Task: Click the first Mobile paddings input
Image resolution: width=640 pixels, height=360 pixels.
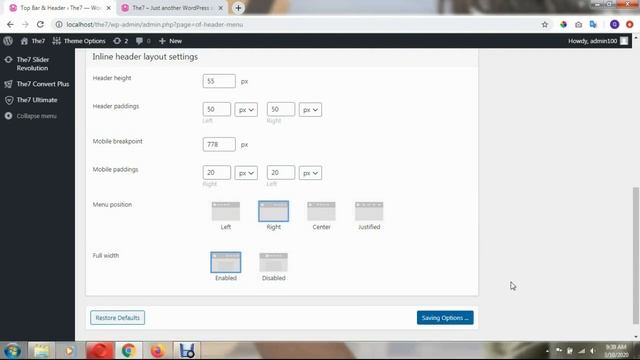Action: [x=216, y=173]
